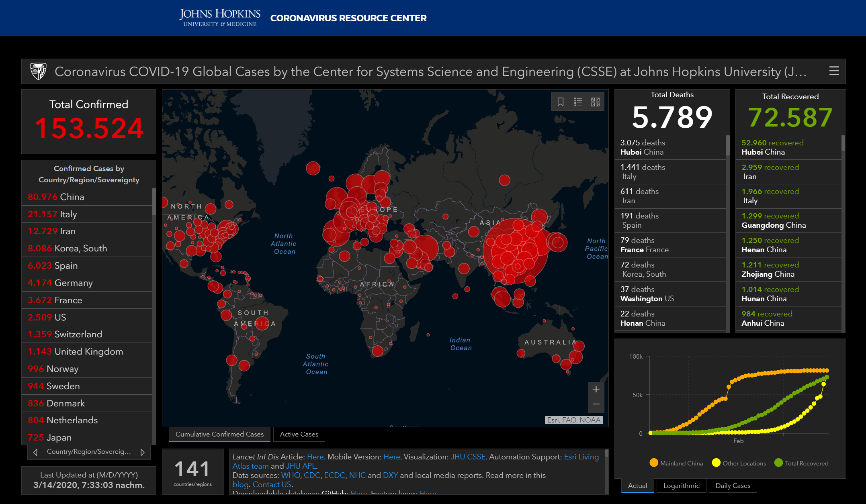Screen dimensions: 866x504
Task: Open the hamburger menu in title bar
Action: (834, 71)
